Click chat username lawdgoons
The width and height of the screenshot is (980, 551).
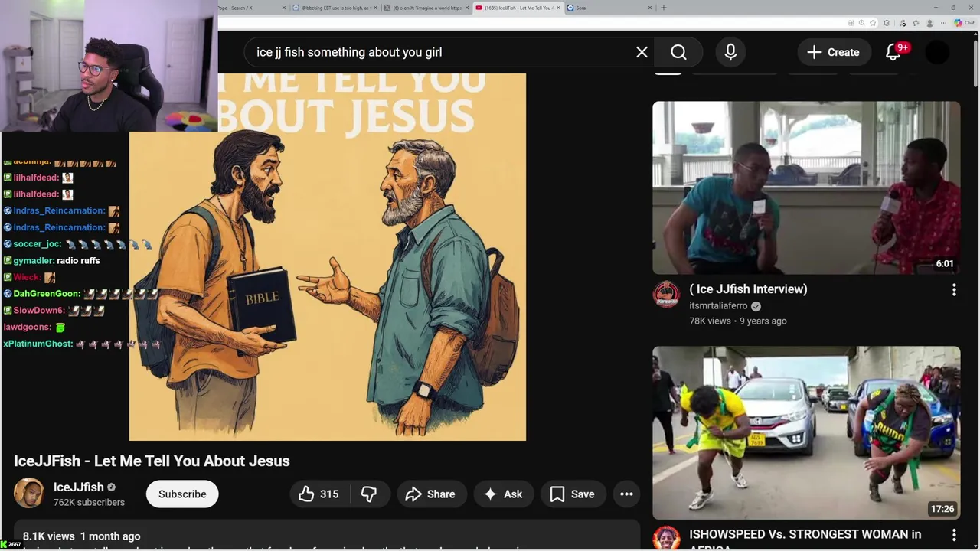click(27, 328)
